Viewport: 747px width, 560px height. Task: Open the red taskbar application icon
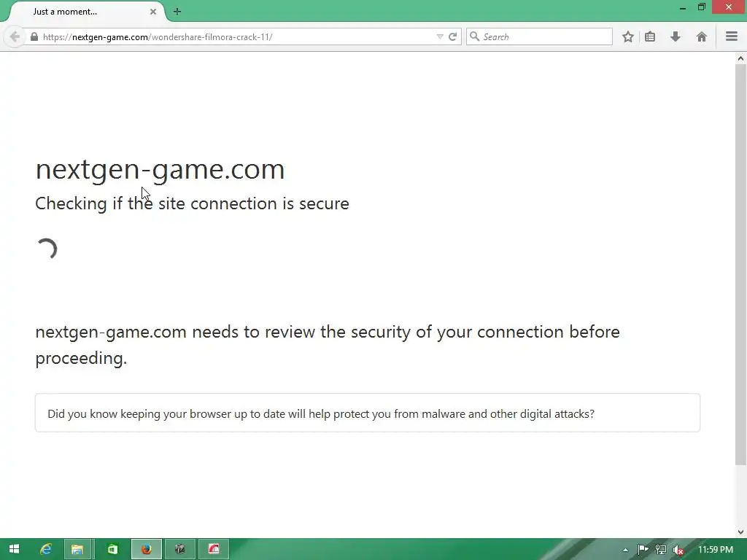[214, 549]
